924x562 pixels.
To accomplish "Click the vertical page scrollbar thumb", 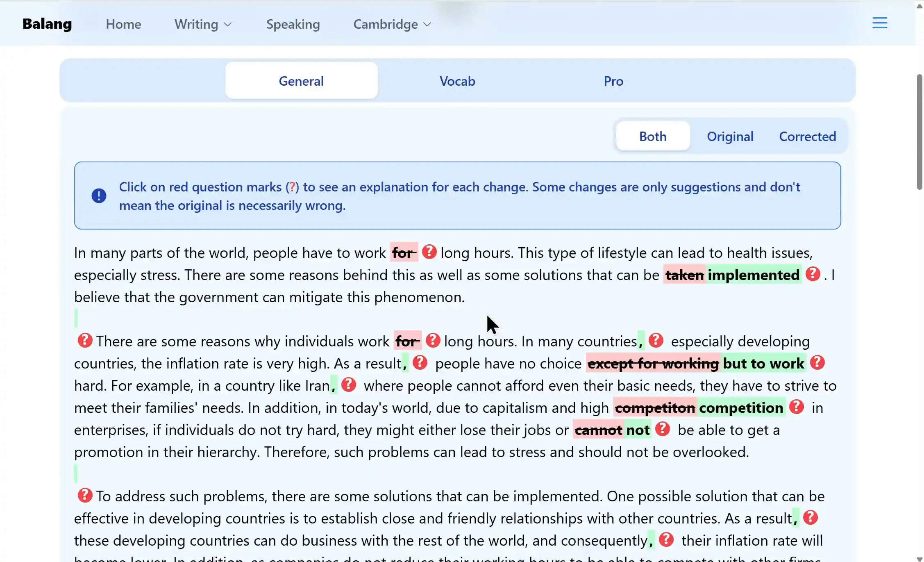I will (919, 131).
